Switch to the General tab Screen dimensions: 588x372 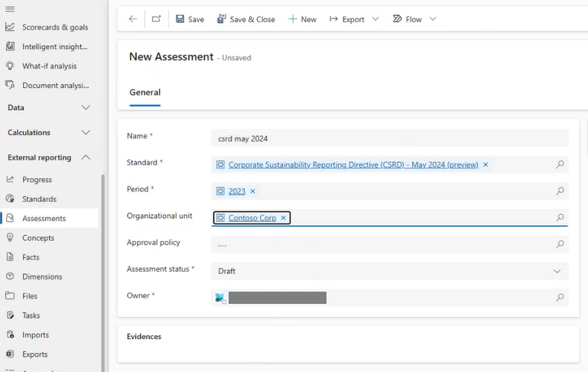click(145, 93)
